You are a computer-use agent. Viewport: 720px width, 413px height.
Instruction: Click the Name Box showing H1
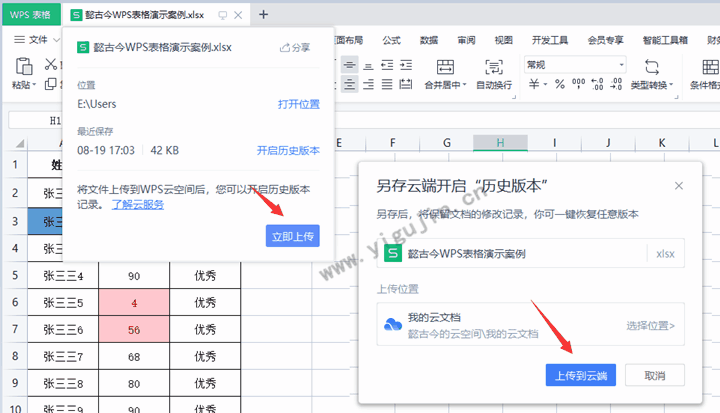(35, 121)
